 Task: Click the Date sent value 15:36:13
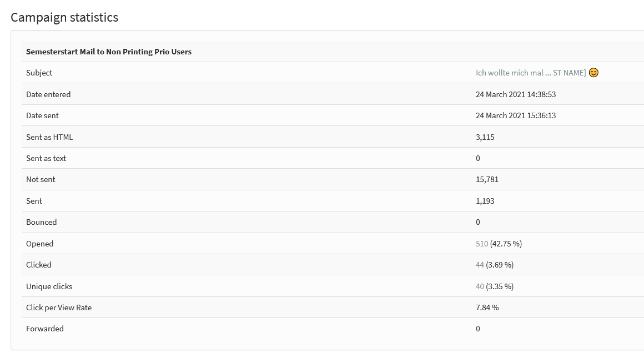click(515, 116)
